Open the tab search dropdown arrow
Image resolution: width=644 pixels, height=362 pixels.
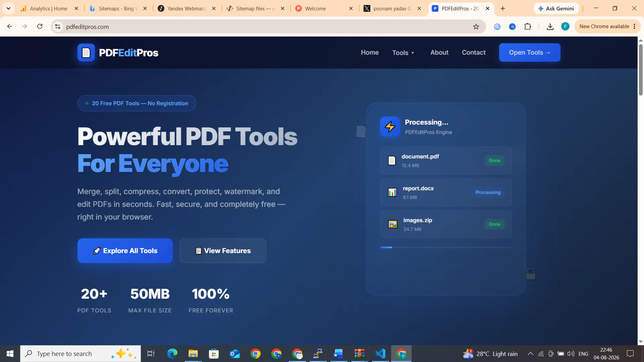coord(8,8)
